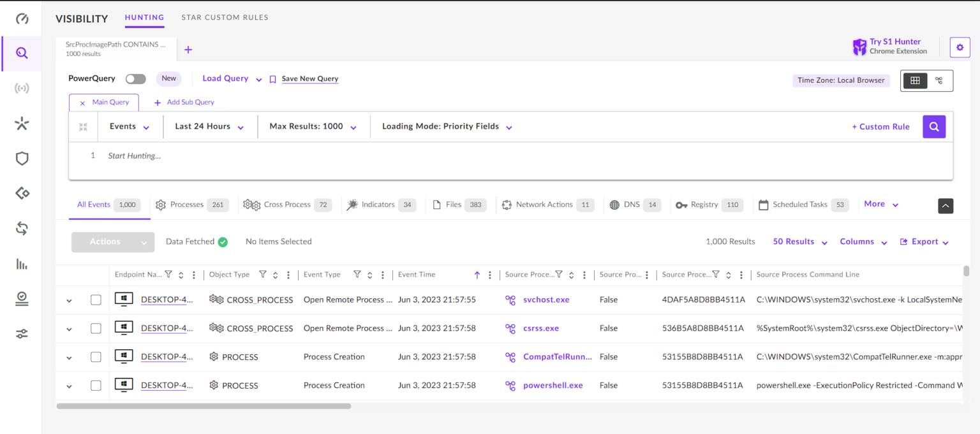Click inside the Start Hunting query field
The image size is (980, 434).
255,155
